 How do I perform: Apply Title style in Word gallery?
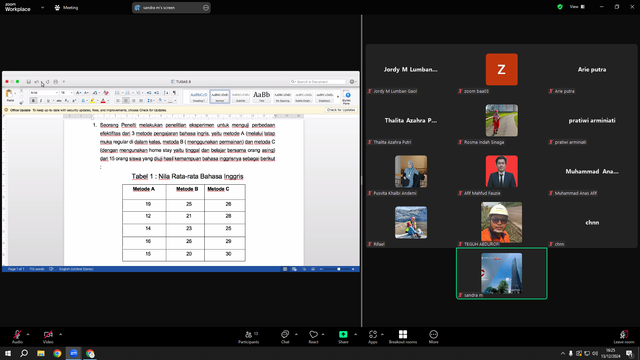coord(262,96)
